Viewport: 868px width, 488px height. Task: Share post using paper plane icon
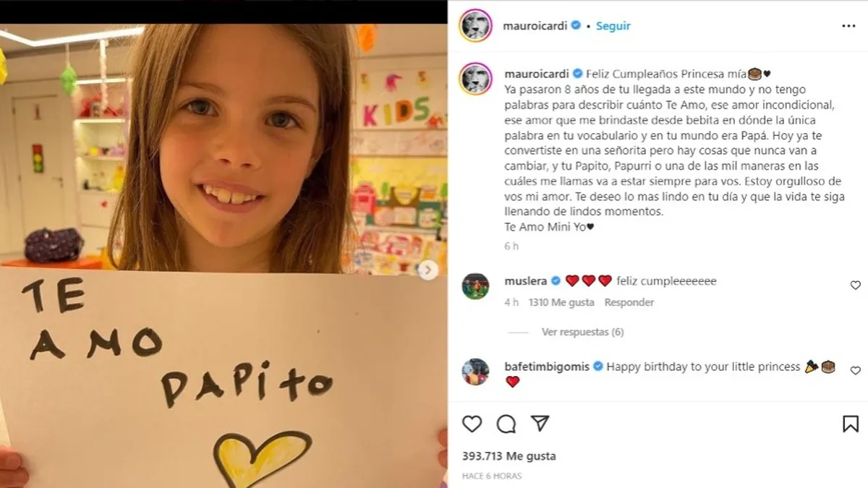540,424
